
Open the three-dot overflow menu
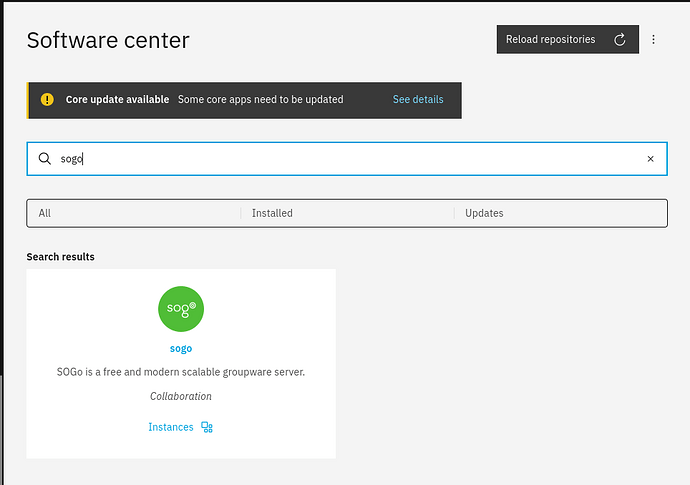click(653, 40)
